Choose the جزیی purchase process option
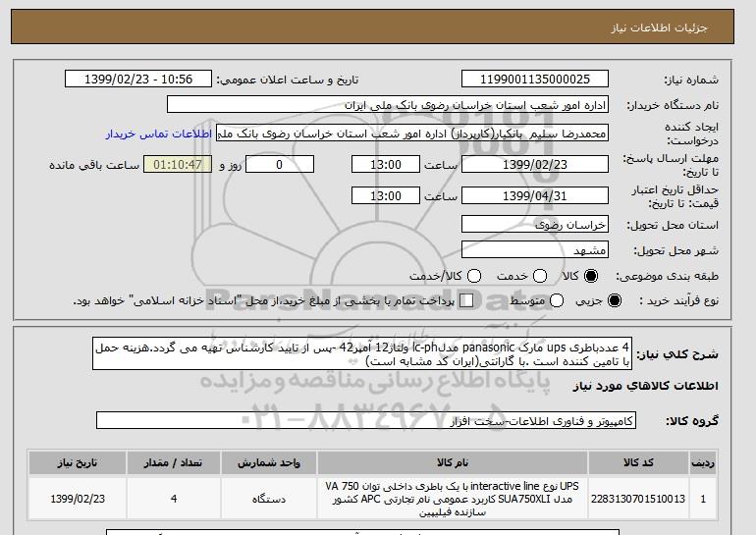This screenshot has width=756, height=535. (615, 300)
